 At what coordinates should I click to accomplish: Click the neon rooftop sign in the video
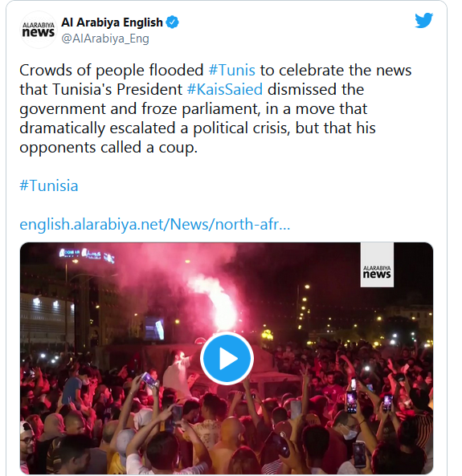click(x=87, y=254)
